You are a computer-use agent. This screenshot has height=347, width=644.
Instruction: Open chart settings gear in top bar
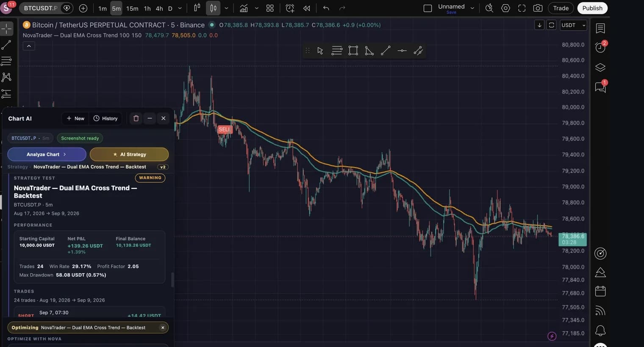(505, 8)
